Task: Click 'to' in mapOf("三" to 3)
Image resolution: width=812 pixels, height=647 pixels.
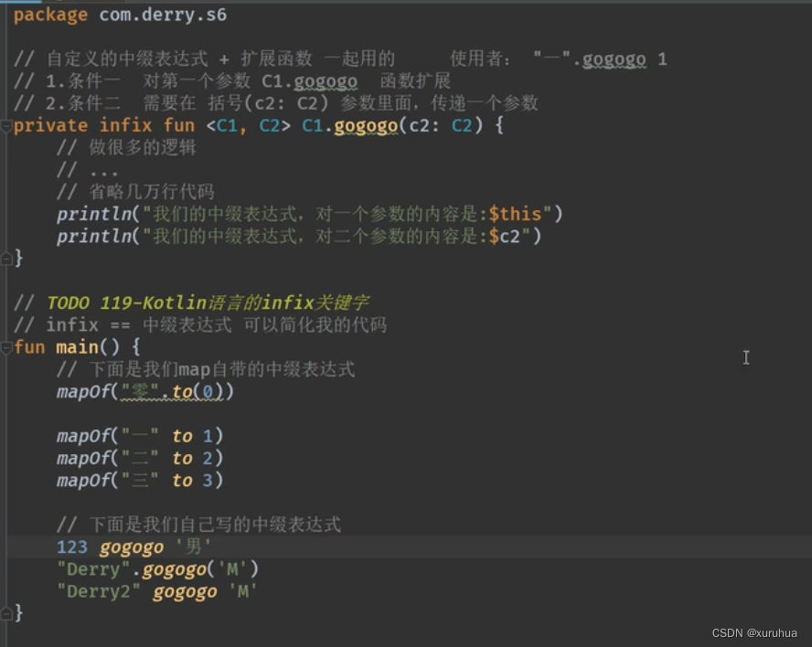Action: (x=183, y=481)
